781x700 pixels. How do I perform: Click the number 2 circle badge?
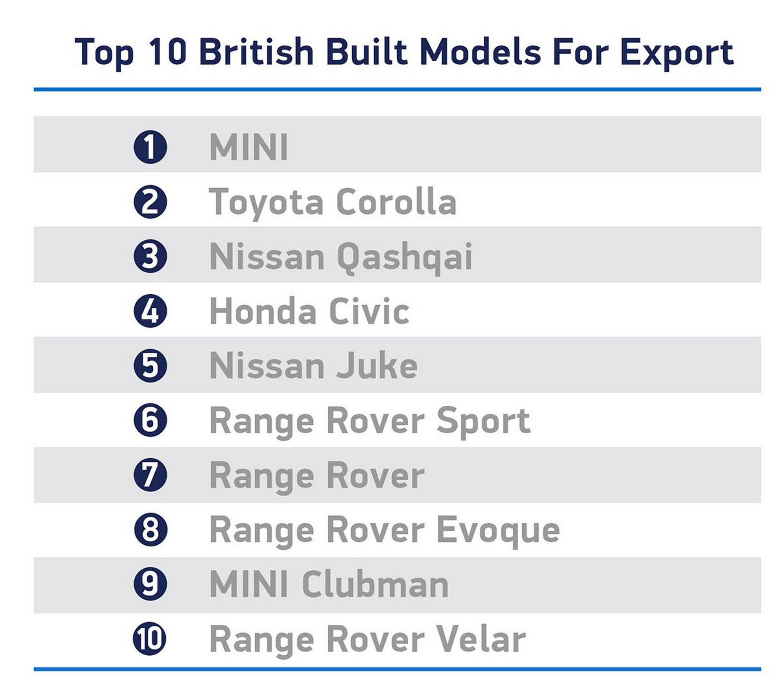[150, 202]
